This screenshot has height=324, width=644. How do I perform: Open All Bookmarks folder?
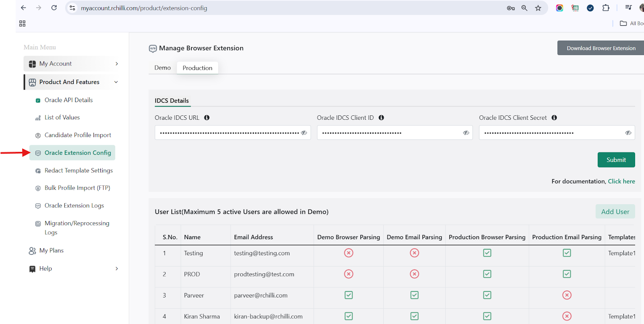click(x=632, y=23)
